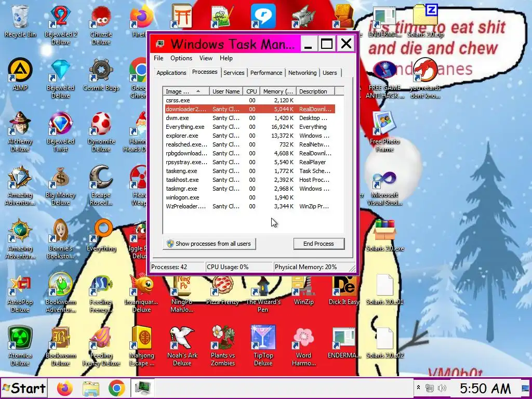
Task: Switch to the Applications tab
Action: click(171, 73)
